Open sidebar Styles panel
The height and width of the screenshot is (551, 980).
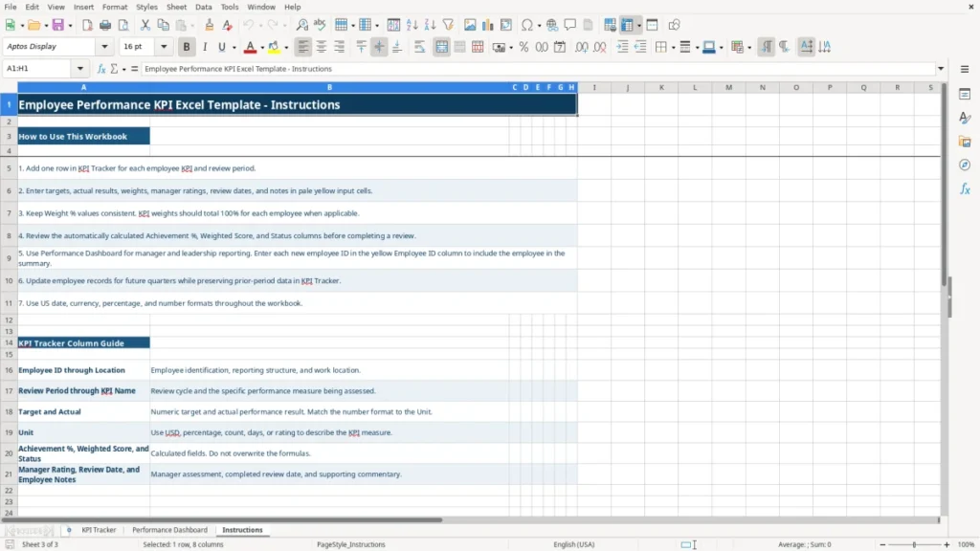tap(965, 118)
